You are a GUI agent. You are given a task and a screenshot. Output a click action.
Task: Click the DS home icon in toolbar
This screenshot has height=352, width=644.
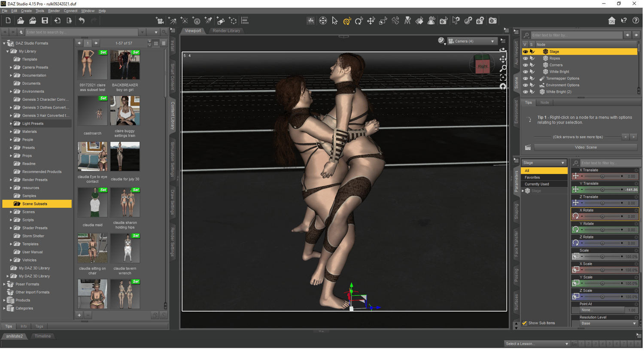click(612, 21)
